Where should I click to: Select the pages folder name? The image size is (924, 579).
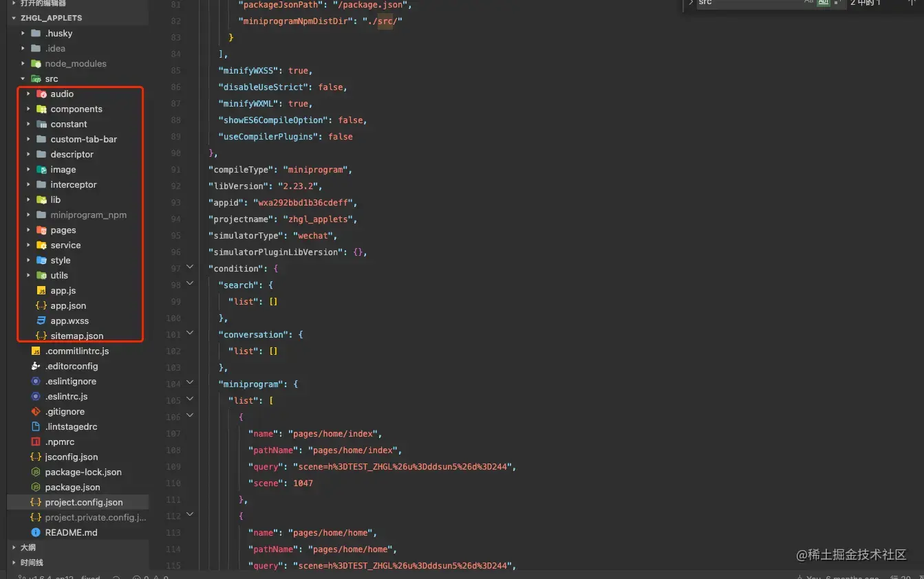click(x=63, y=230)
